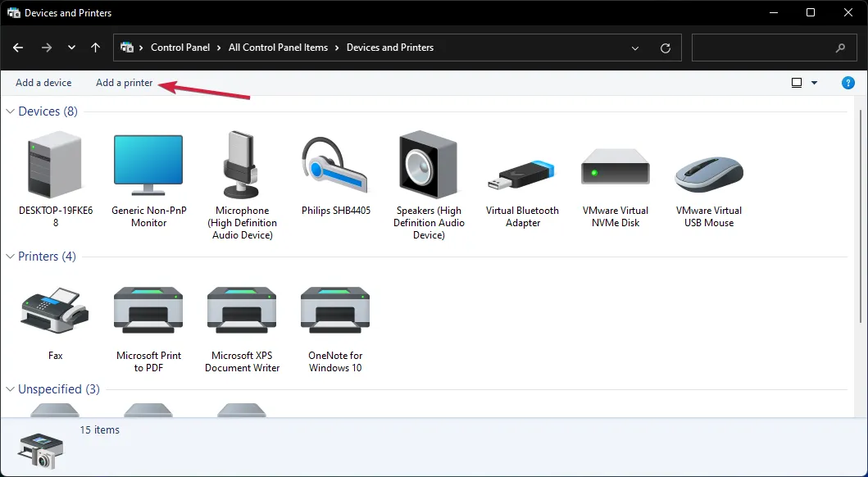
Task: Select the Virtual Bluetooth Adapter icon
Action: (522, 166)
